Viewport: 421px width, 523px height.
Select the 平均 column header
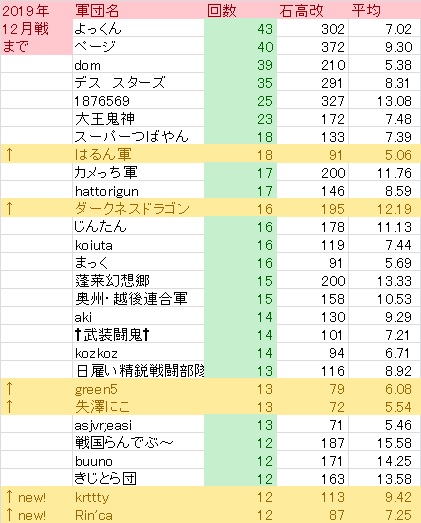coord(366,11)
